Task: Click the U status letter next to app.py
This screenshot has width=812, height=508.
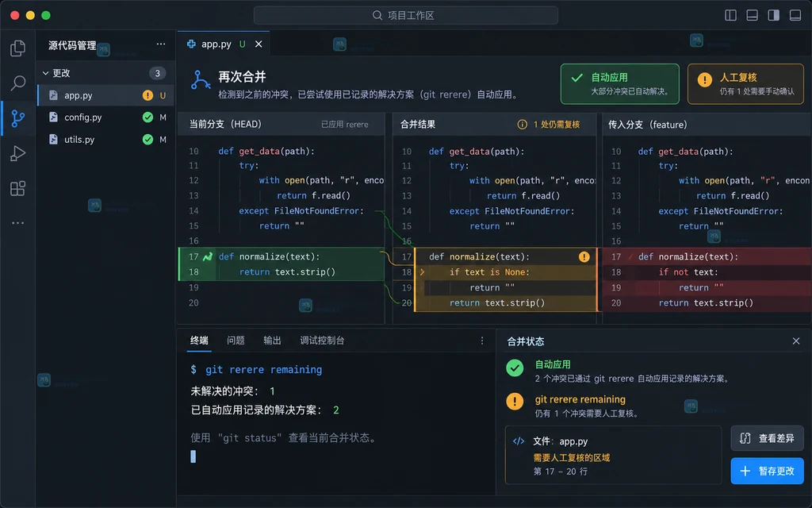Action: coord(163,95)
